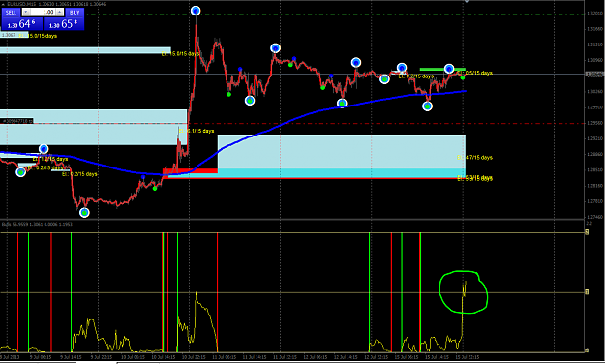Select the ringed green marker at the 11 Jul 14:15 low
Screen dimensions: 605x364
point(250,101)
